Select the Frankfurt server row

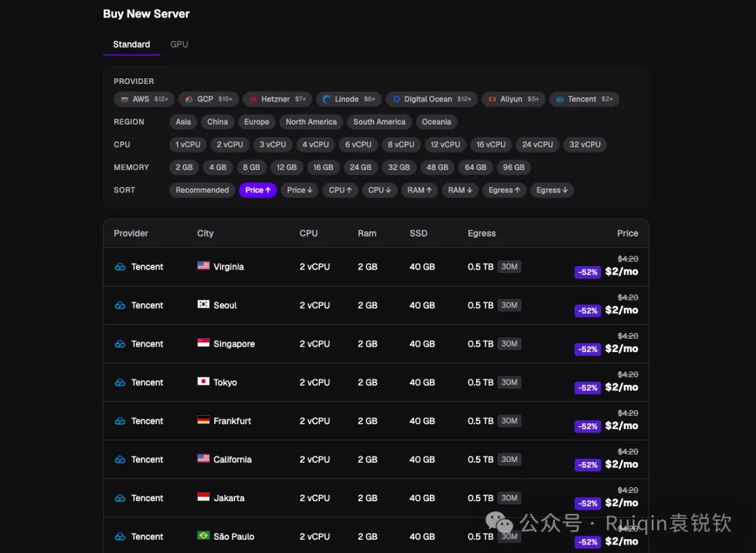tap(376, 421)
